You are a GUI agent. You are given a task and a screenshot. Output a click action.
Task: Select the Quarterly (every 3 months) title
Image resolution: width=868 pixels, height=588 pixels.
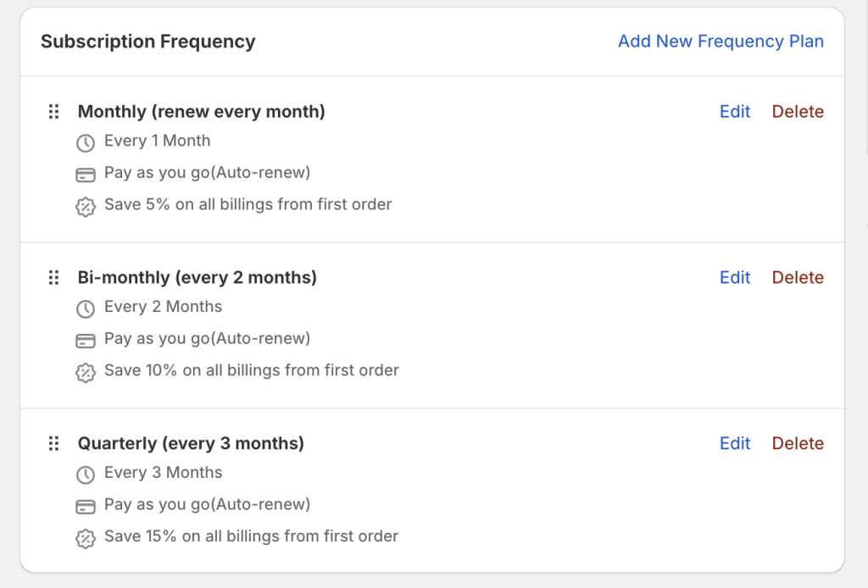(191, 444)
